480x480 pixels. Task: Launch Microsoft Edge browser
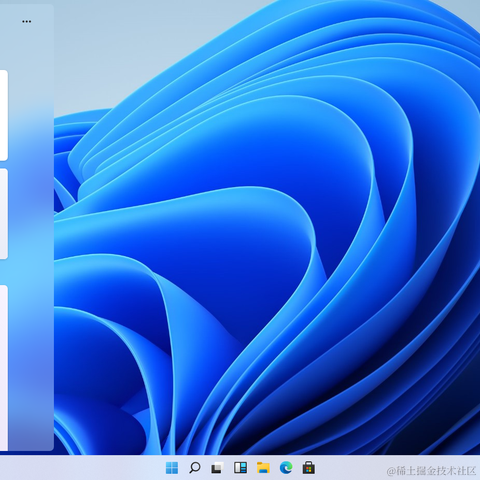(286, 468)
